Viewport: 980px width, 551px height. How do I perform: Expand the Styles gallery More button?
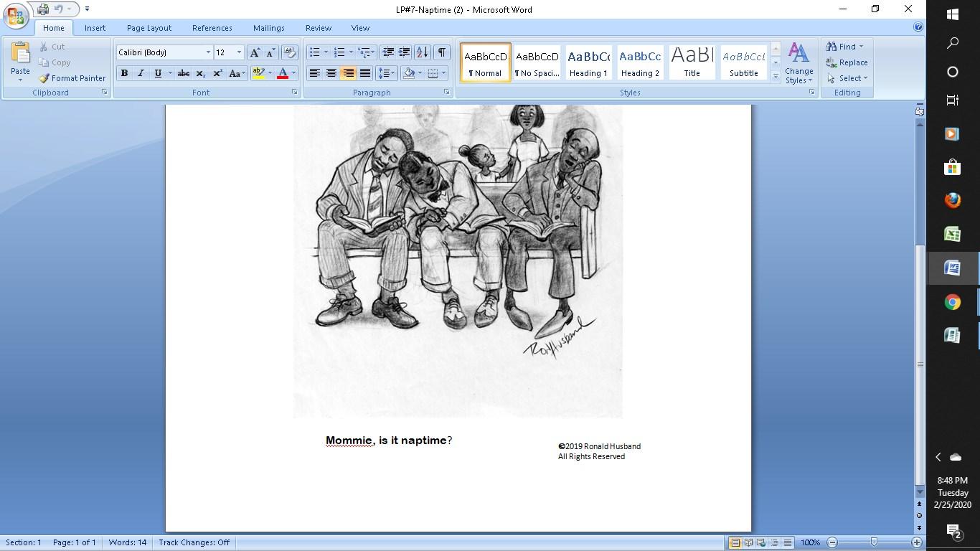coord(776,77)
